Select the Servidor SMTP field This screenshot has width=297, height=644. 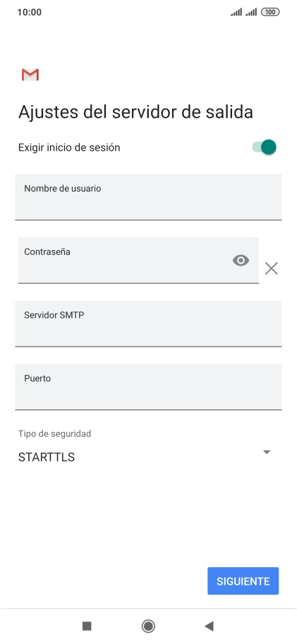point(148,323)
